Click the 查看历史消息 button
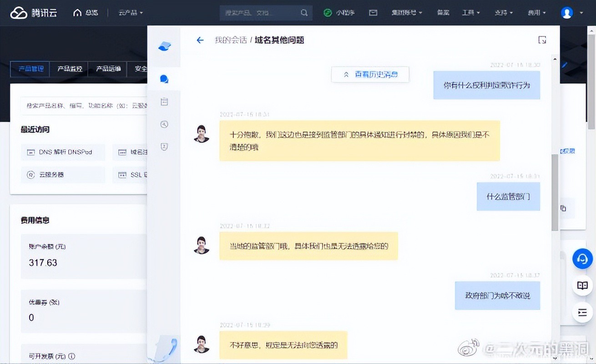 point(370,74)
